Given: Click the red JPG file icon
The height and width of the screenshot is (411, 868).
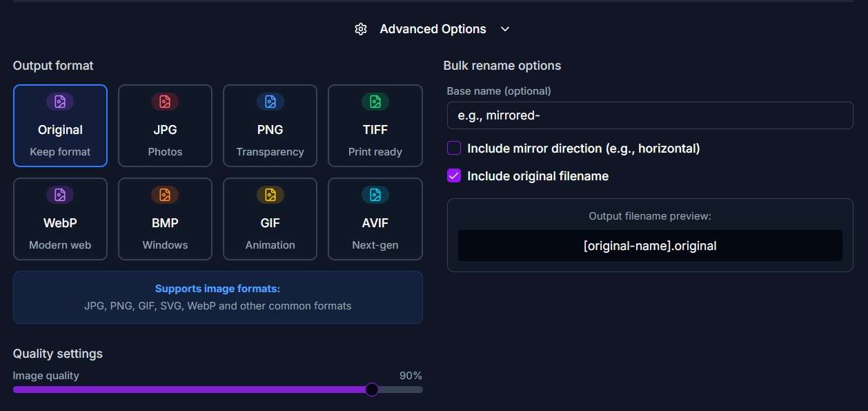Looking at the screenshot, I should tap(165, 101).
